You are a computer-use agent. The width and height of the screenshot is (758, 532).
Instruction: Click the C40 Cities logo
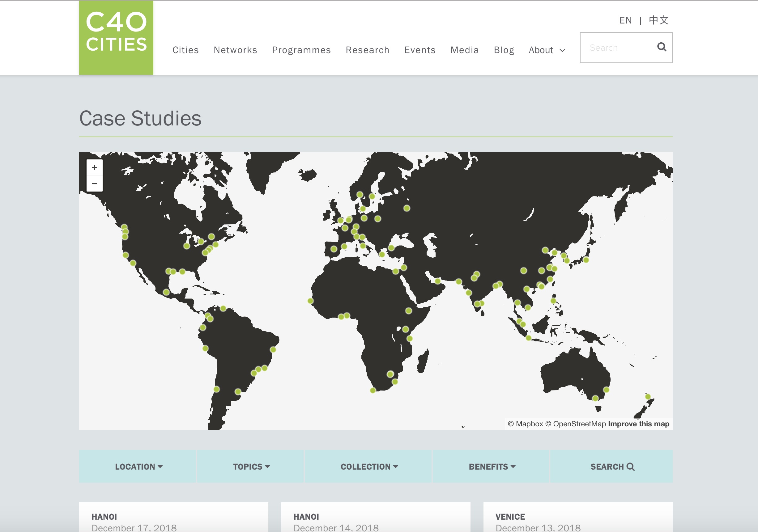[x=116, y=37]
